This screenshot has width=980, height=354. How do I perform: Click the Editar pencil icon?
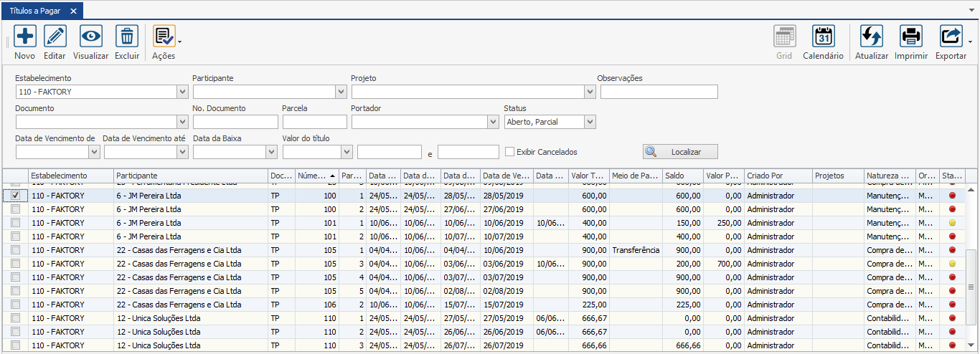click(55, 37)
